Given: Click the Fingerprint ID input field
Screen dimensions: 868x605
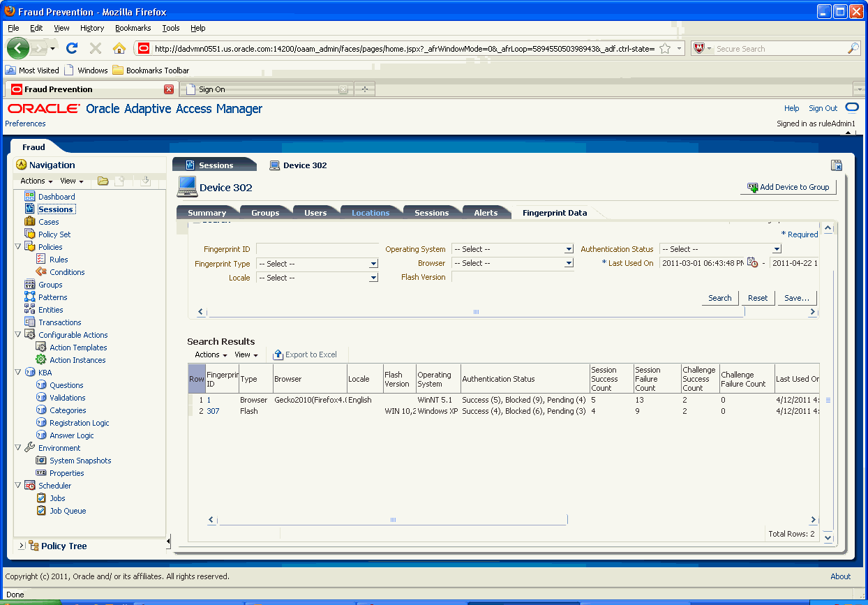Looking at the screenshot, I should (x=317, y=249).
